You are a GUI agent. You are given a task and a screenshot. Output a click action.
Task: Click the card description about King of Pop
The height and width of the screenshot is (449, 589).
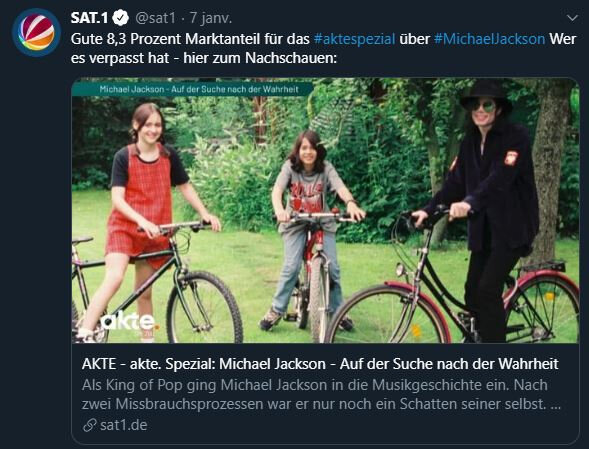click(322, 395)
